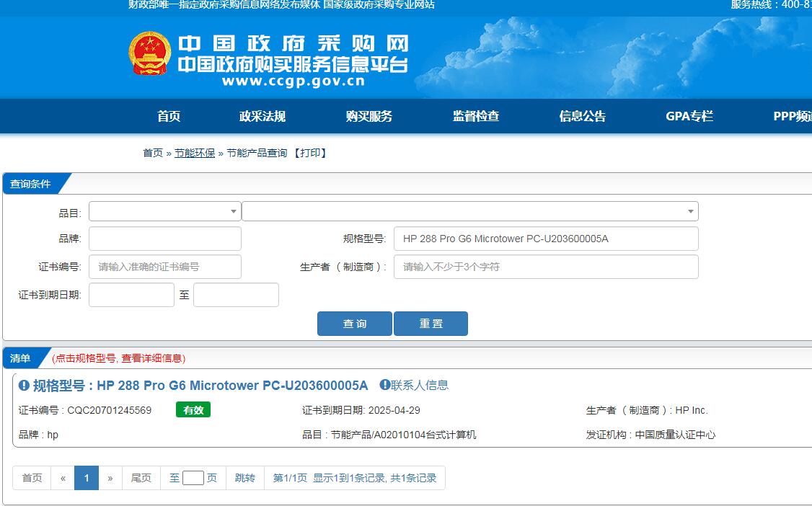This screenshot has width=812, height=506.
Task: Select 政采法规 navigation item
Action: [262, 117]
